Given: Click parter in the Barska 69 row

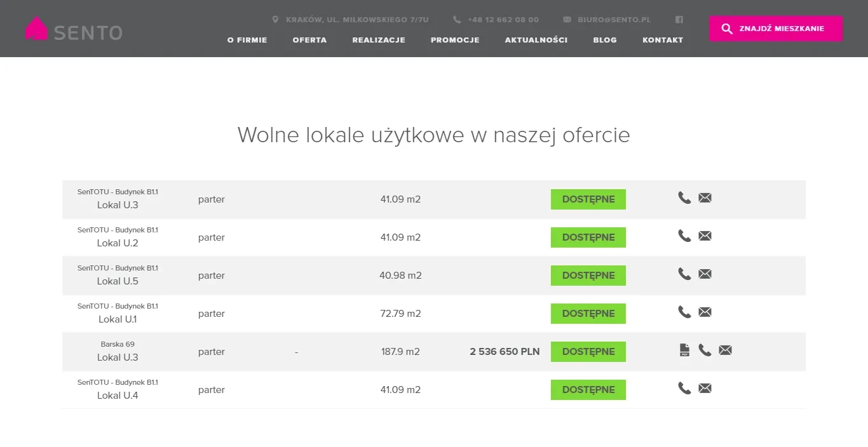Looking at the screenshot, I should tap(212, 352).
